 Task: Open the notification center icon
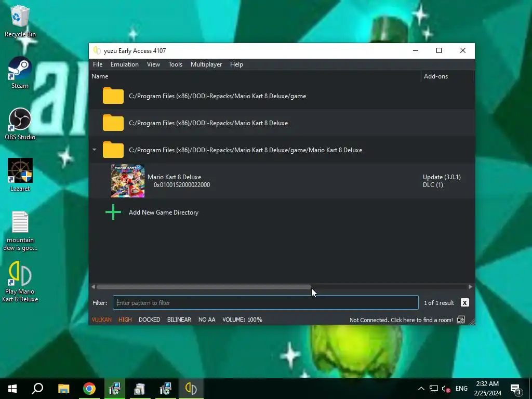click(516, 389)
